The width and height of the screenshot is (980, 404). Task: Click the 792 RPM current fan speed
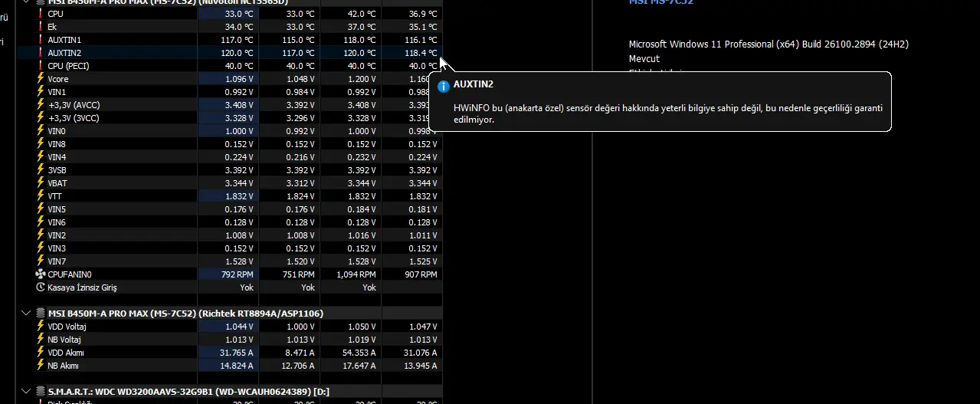tap(238, 274)
